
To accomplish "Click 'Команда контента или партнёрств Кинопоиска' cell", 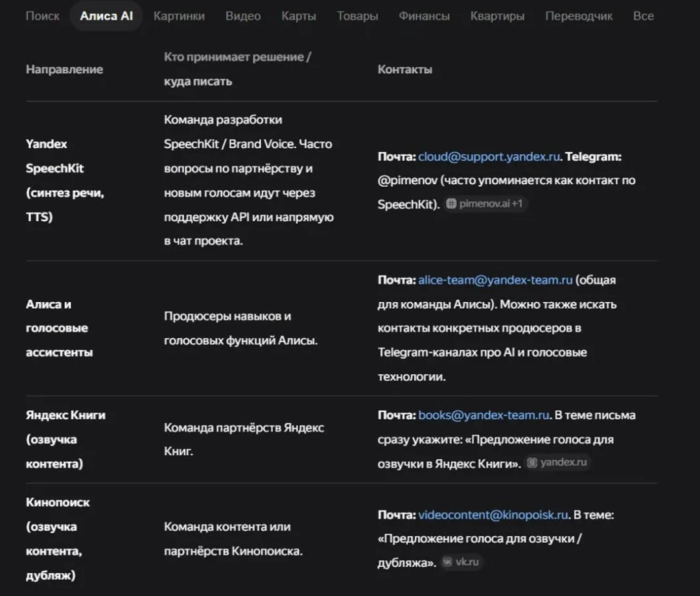I will pos(233,539).
